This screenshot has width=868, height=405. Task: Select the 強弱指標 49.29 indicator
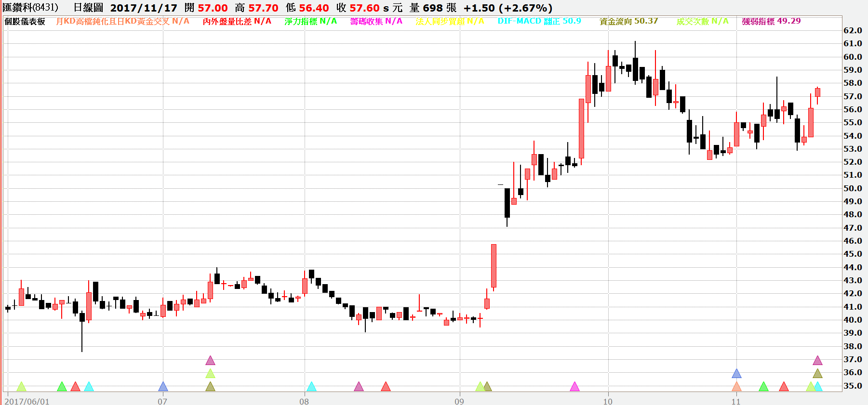(x=771, y=21)
